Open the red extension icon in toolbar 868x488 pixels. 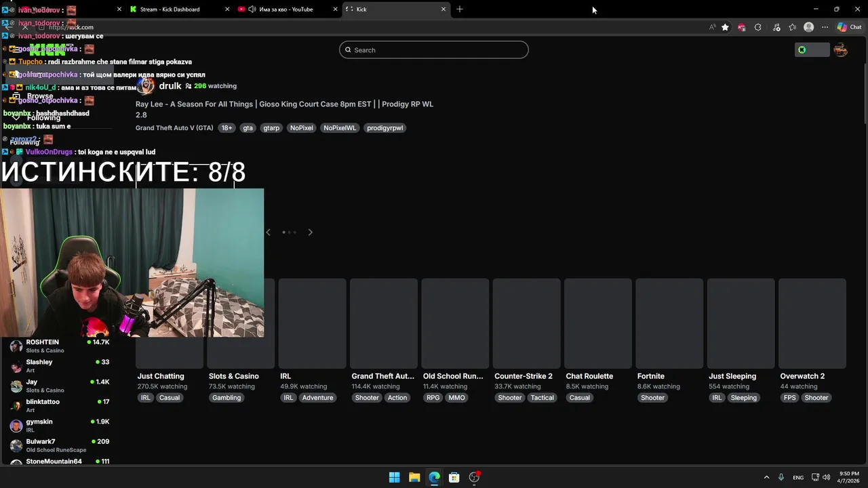pyautogui.click(x=741, y=27)
